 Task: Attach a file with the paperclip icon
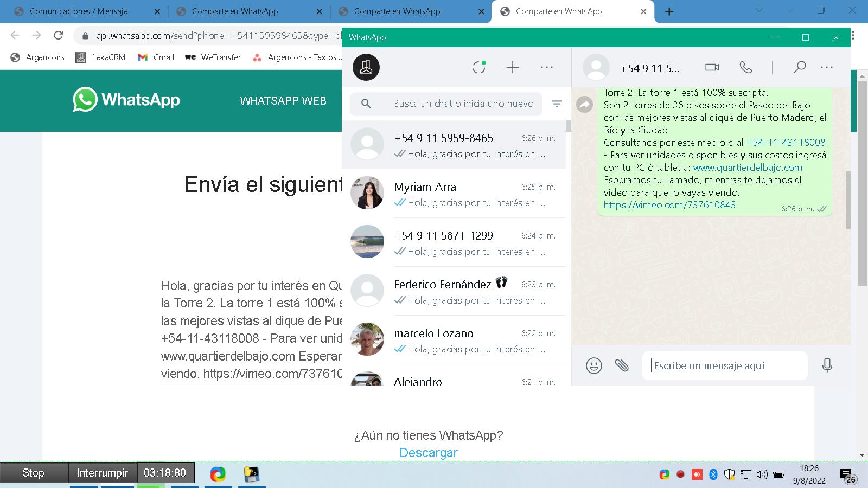622,365
